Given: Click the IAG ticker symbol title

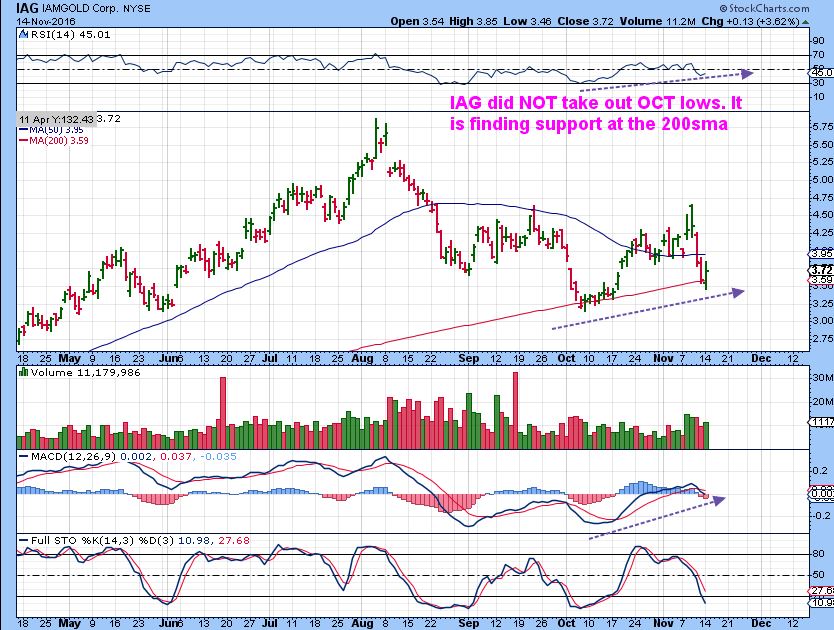Looking at the screenshot, I should coord(27,8).
